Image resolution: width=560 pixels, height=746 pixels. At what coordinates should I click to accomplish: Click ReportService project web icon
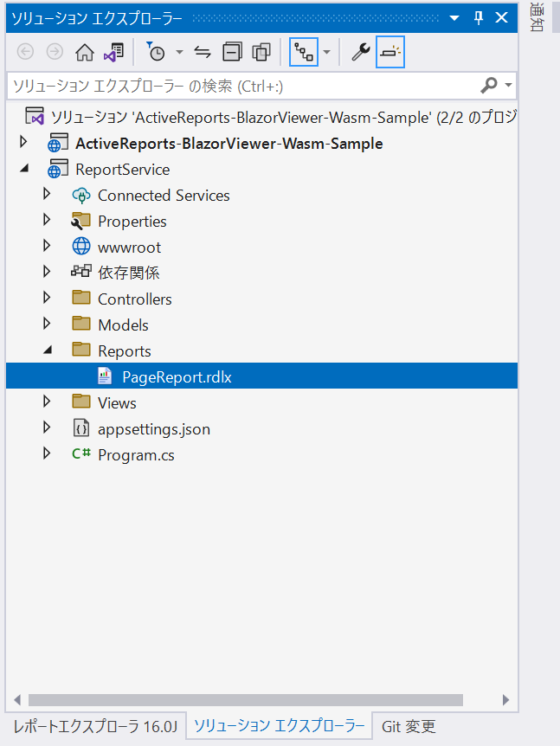[58, 169]
